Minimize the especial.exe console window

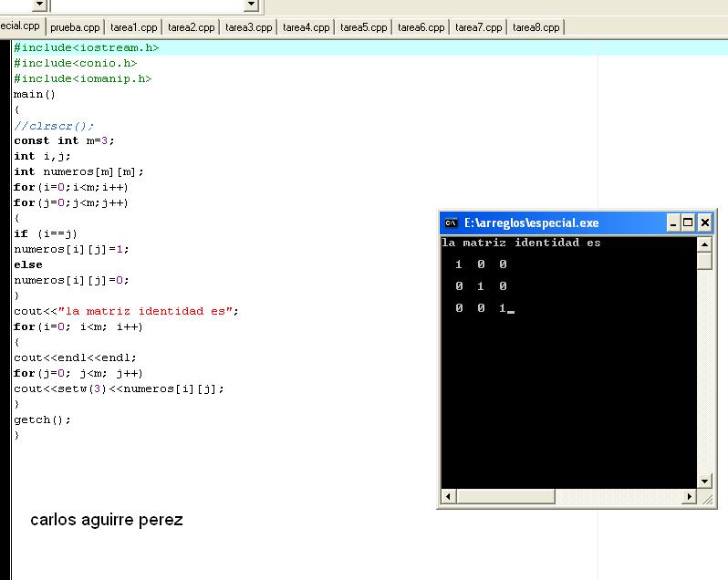click(672, 223)
